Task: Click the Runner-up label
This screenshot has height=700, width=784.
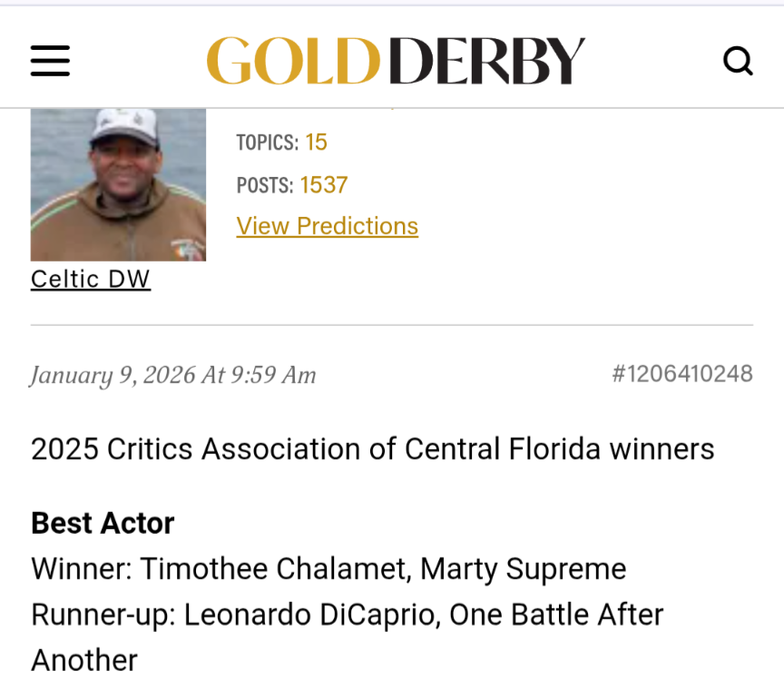Action: tap(100, 615)
